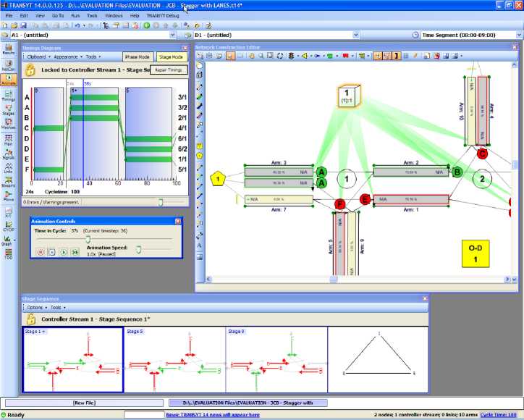Click the TRANSYT 14 news link
This screenshot has height=420, width=524.
(213, 415)
